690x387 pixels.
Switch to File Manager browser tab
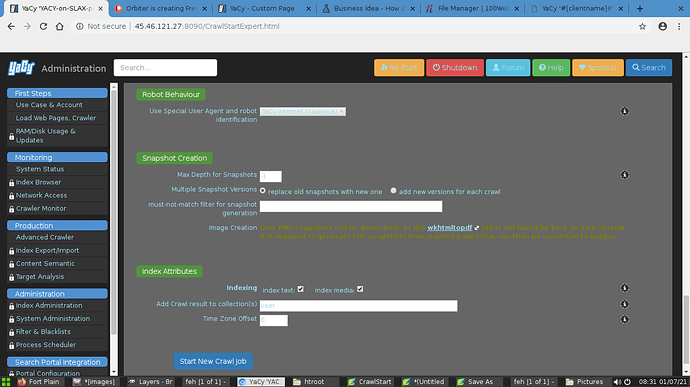[472, 8]
